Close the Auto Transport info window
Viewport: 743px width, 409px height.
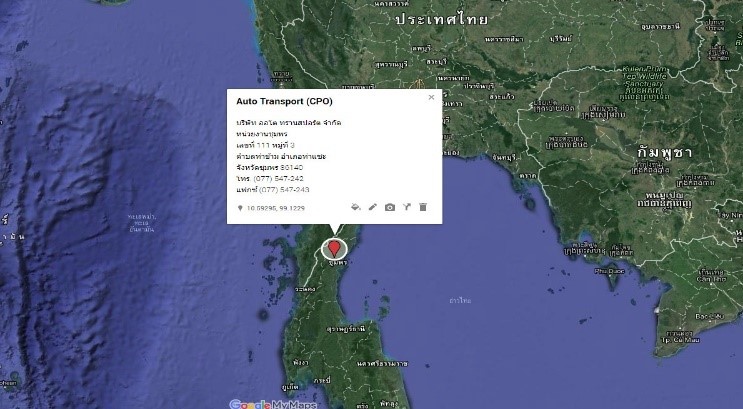pos(431,97)
